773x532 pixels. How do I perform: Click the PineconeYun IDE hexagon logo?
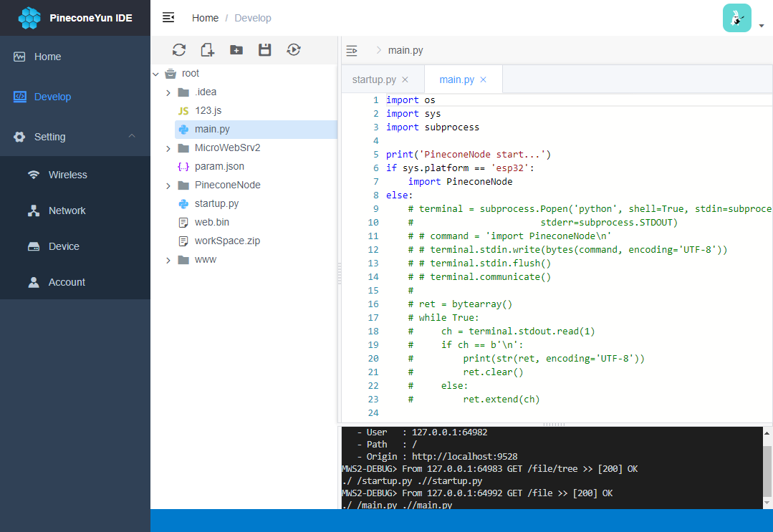point(29,18)
